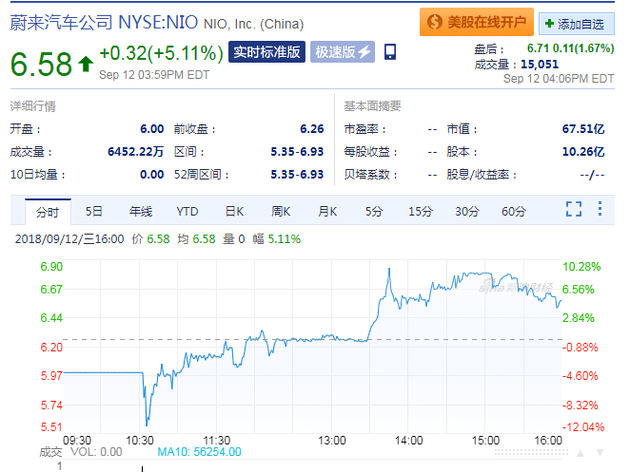Open fullscreen chart view icon
This screenshot has width=630, height=472.
click(x=573, y=209)
